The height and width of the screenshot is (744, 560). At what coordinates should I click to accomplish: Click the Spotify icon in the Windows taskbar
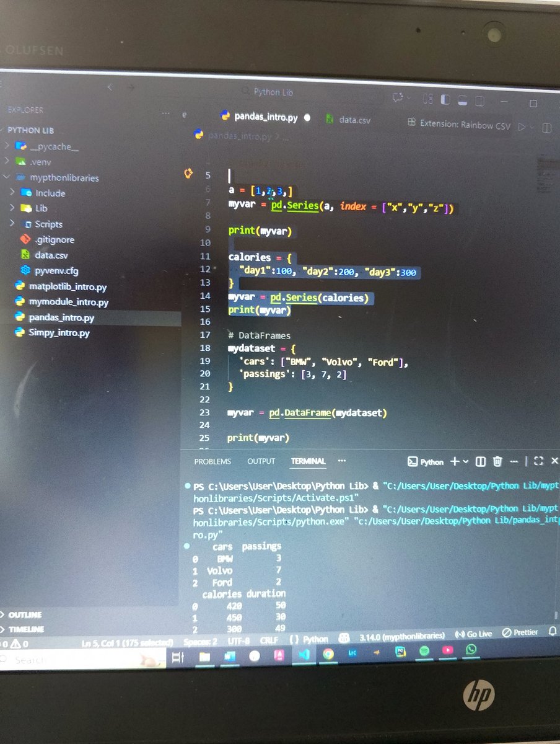[x=424, y=652]
